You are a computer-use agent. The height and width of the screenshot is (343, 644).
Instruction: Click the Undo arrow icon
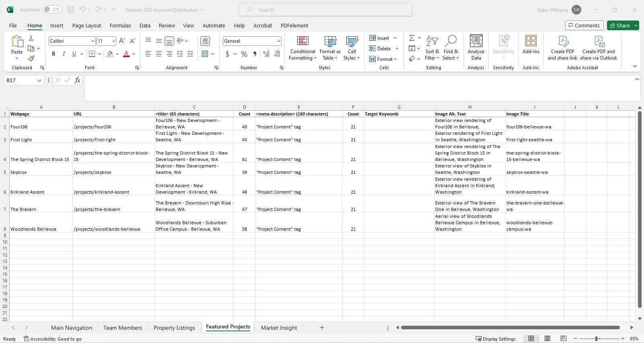[82, 10]
